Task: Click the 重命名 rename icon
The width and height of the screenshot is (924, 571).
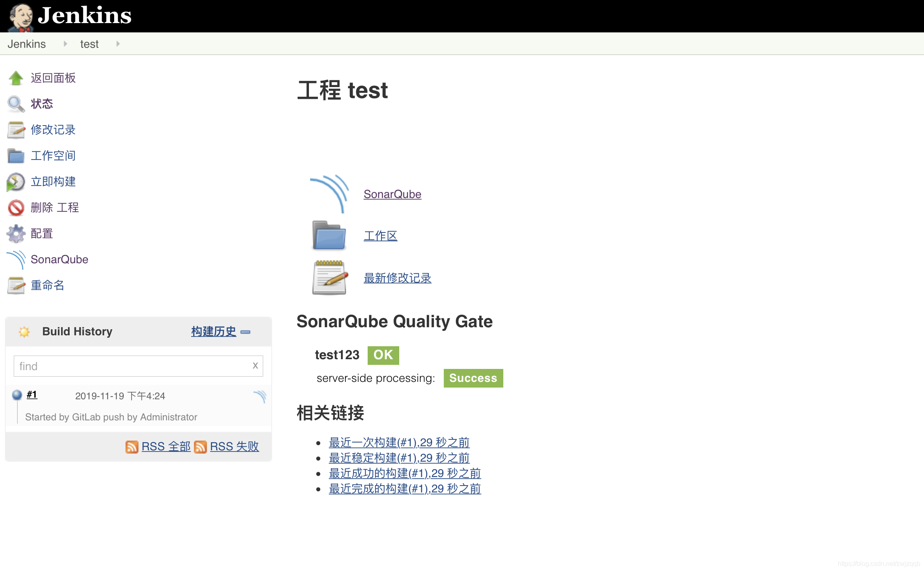Action: [15, 285]
